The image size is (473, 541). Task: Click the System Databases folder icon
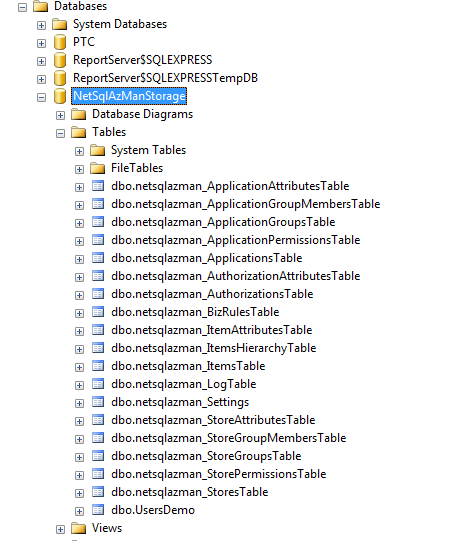tap(60, 24)
